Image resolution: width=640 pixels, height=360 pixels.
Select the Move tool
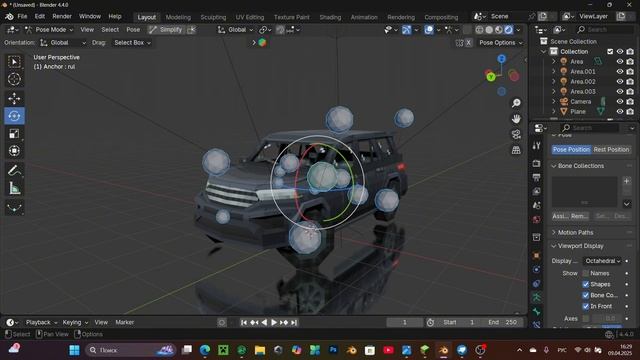(x=14, y=98)
